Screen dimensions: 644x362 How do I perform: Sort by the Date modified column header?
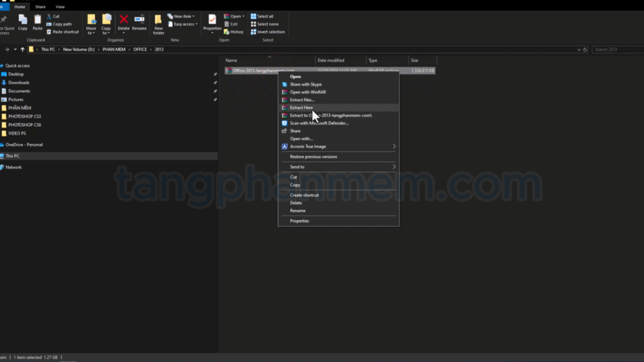click(x=340, y=60)
